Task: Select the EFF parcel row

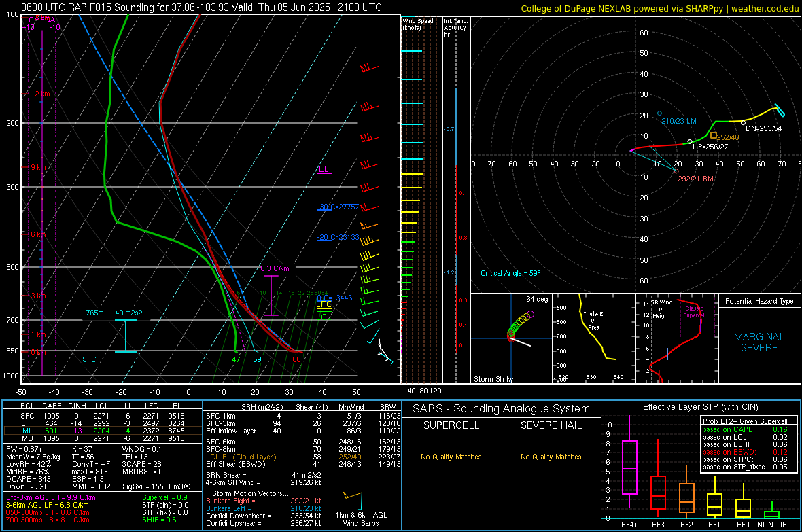Action: [102, 423]
